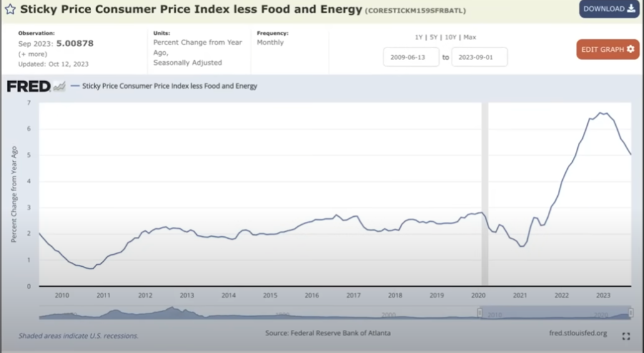Open the fred.stlouisfed.org link

578,333
